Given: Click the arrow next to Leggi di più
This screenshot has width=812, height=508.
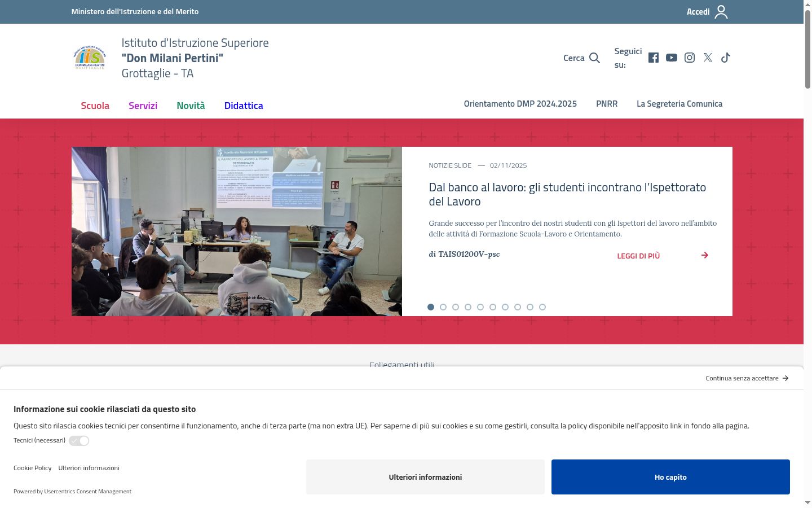Looking at the screenshot, I should (x=705, y=255).
